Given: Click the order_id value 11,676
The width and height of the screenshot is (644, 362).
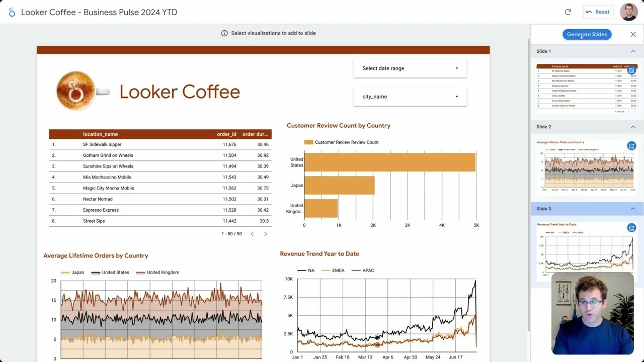Looking at the screenshot, I should point(229,144).
